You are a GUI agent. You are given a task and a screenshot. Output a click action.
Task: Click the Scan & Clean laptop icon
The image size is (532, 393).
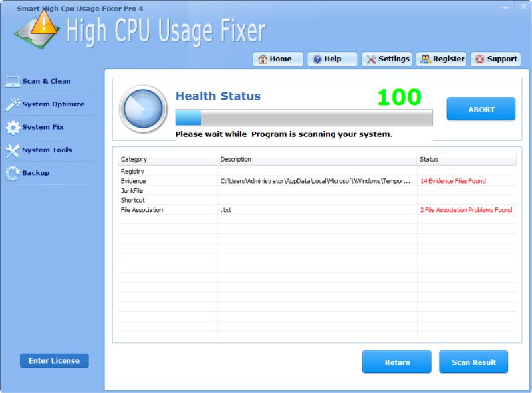(13, 82)
